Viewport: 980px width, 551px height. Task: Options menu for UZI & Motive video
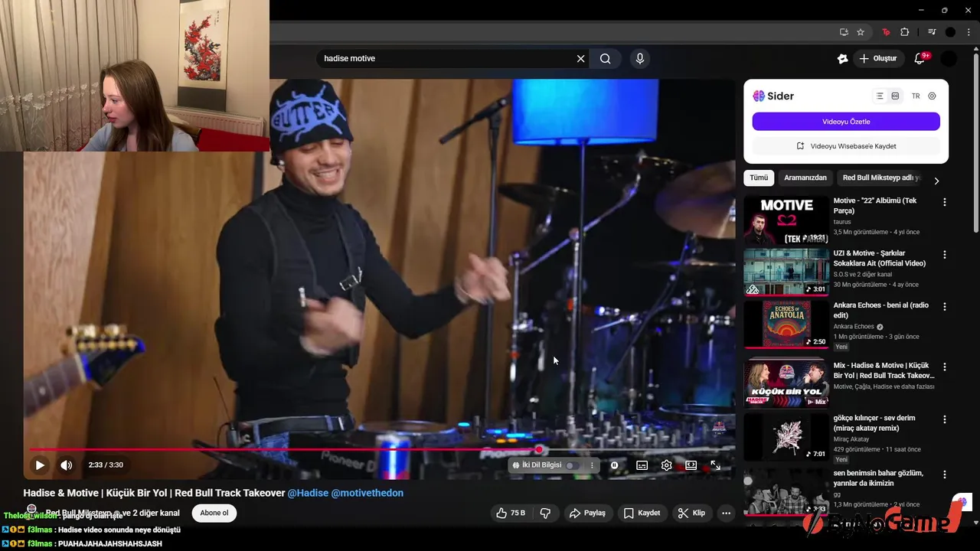point(945,254)
